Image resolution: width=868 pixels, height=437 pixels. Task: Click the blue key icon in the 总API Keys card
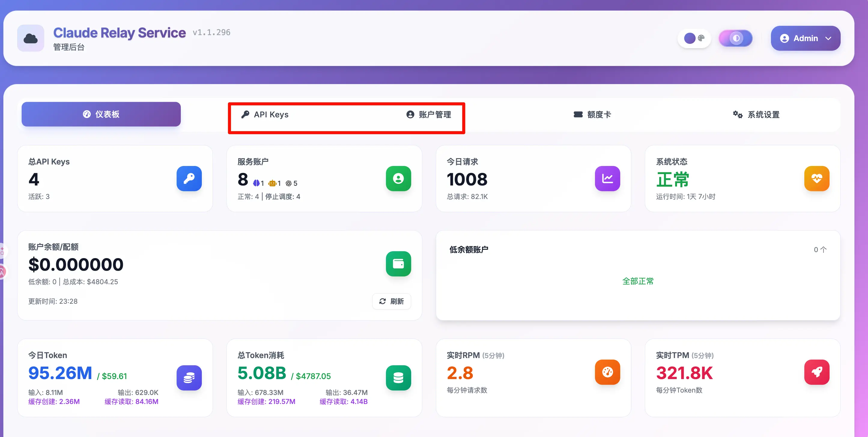(189, 179)
